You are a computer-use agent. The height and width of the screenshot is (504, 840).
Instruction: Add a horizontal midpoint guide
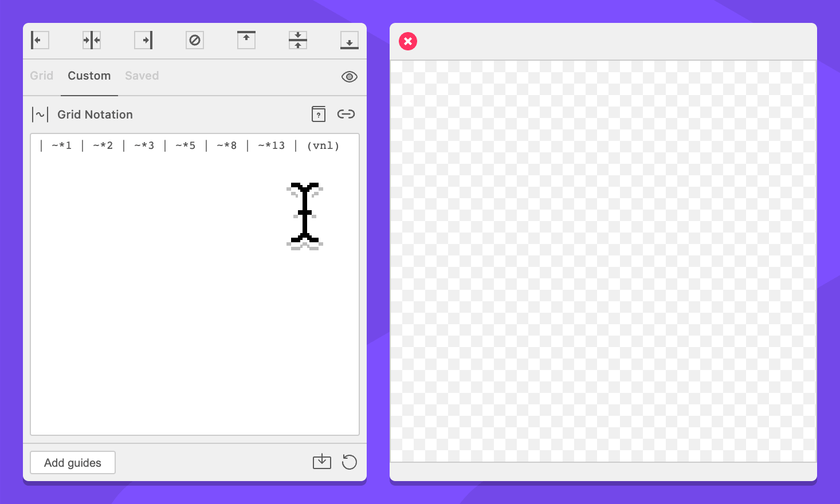298,40
